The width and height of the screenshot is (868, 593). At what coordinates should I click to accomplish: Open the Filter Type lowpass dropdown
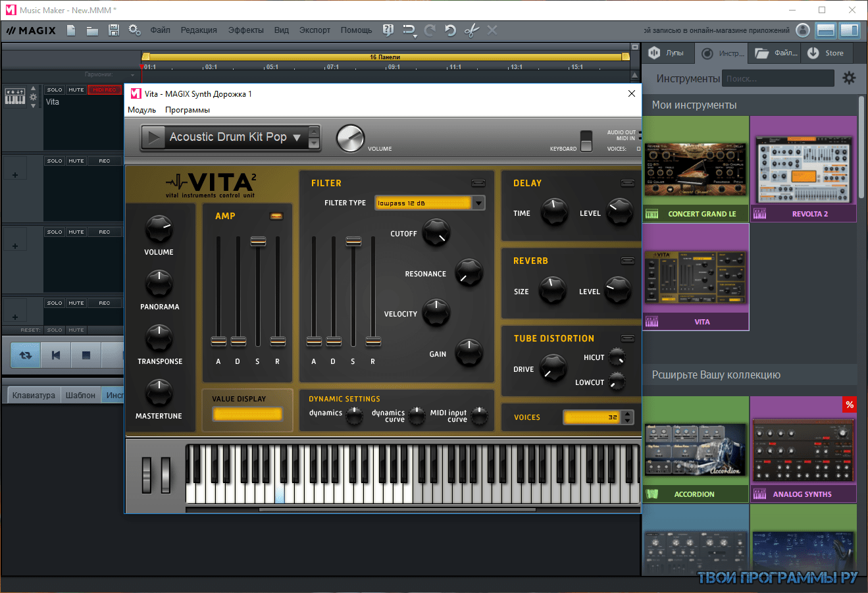click(478, 203)
